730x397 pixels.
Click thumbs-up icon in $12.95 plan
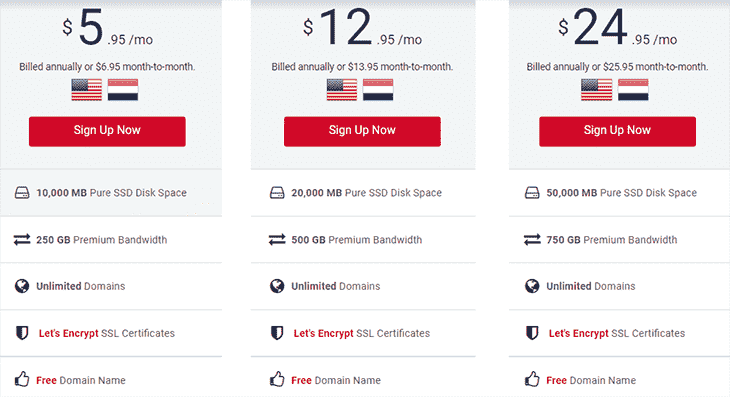click(x=277, y=379)
